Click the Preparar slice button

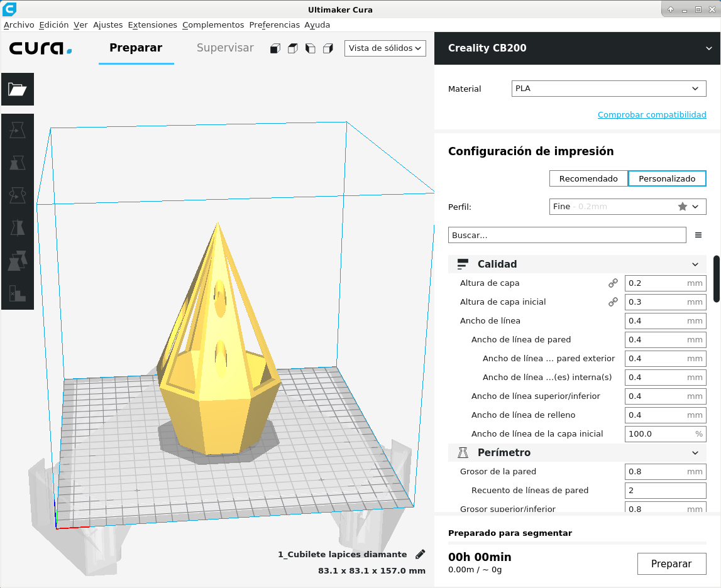671,563
